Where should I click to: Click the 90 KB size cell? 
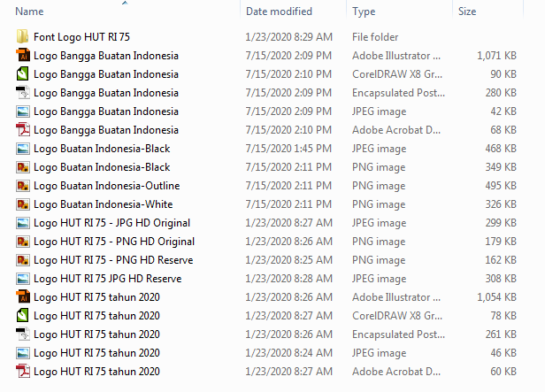click(503, 74)
